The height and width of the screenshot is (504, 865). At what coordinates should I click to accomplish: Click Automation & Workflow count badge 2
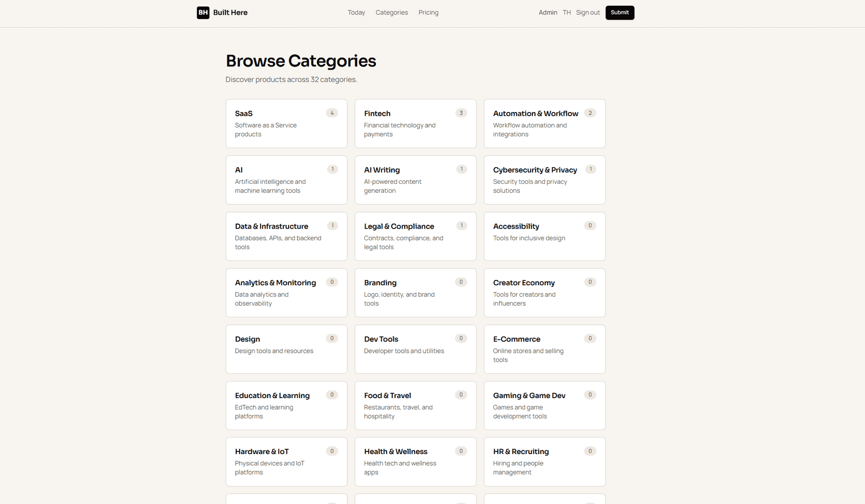pos(590,113)
